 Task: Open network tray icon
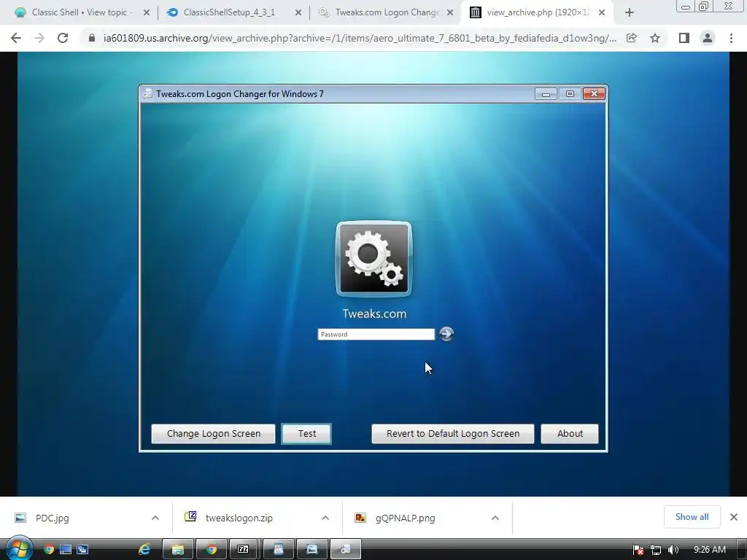coord(656,550)
